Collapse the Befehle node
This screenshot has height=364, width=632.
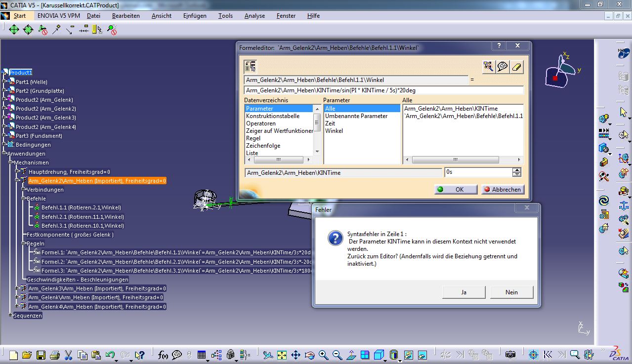click(23, 199)
